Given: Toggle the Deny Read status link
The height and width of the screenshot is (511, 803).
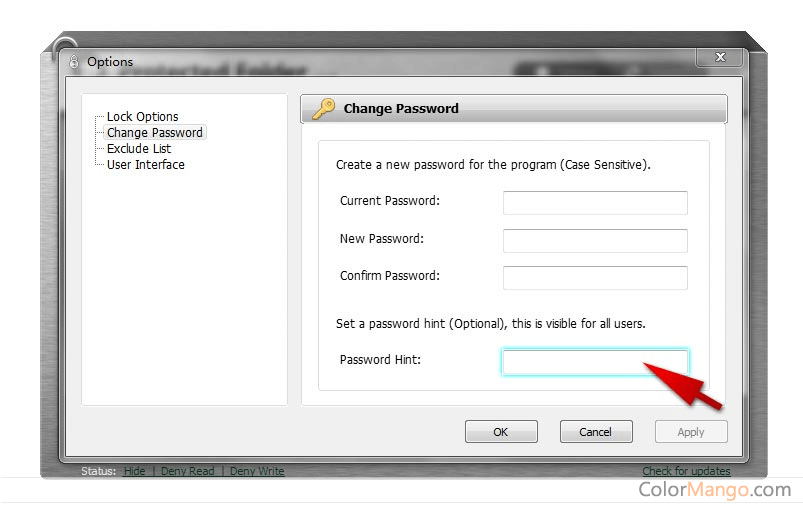Looking at the screenshot, I should (x=187, y=471).
